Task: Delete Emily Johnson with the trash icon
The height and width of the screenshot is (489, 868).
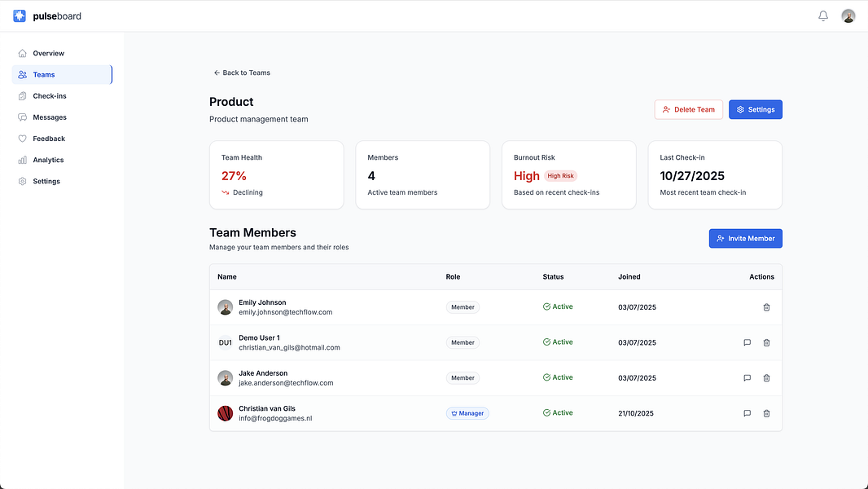Action: click(x=766, y=307)
